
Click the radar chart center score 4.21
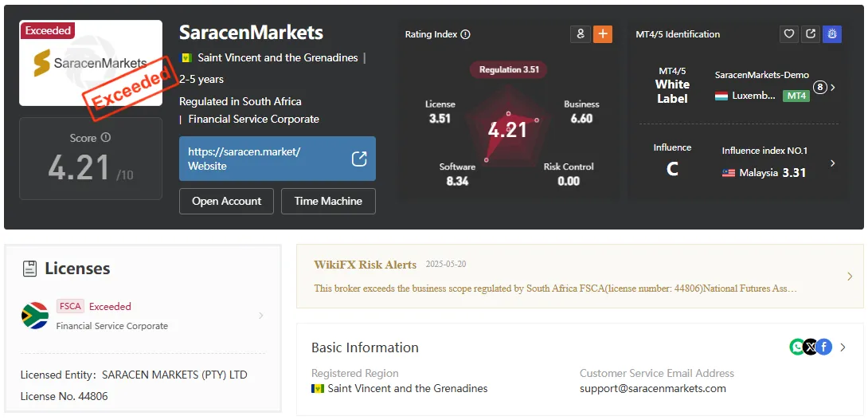click(507, 130)
